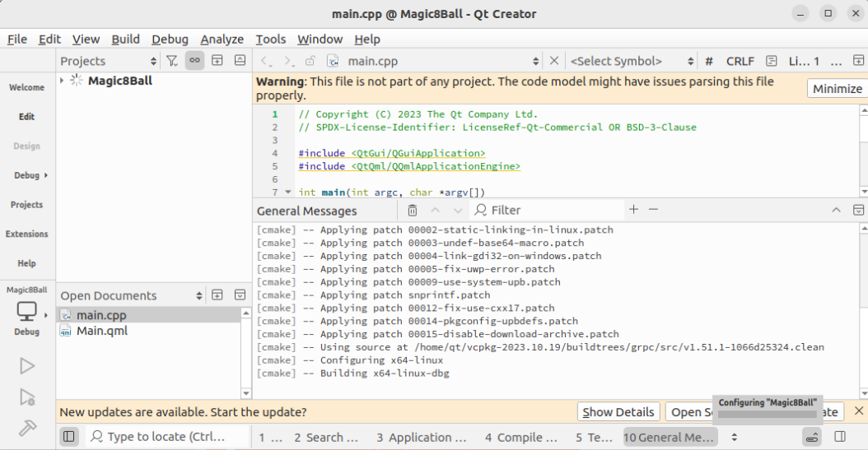Viewport: 868px width, 450px height.
Task: Open the Tools menu
Action: tap(271, 39)
